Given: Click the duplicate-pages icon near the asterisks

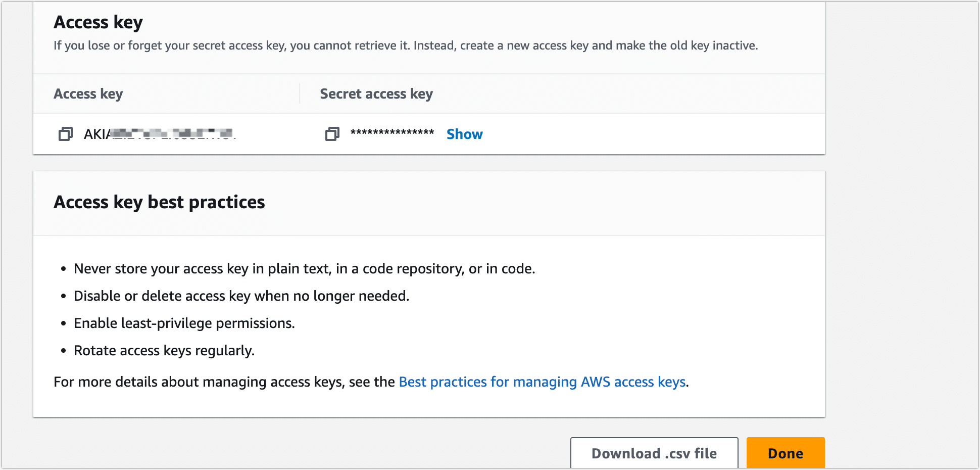Looking at the screenshot, I should [x=332, y=134].
